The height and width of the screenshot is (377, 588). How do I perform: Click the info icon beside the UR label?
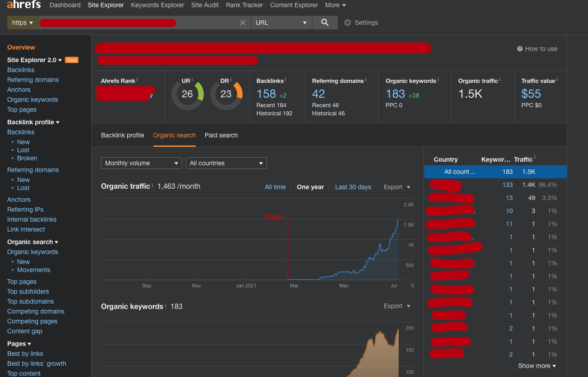tap(192, 79)
